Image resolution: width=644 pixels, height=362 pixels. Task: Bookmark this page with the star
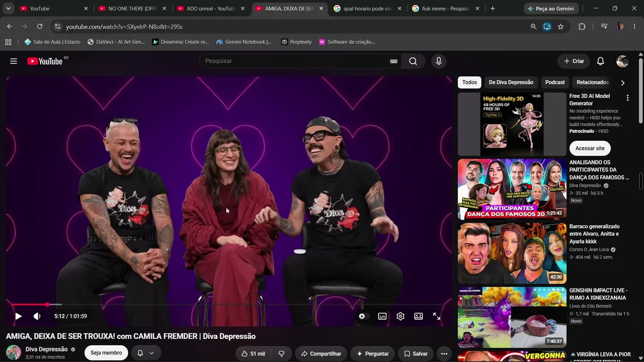pyautogui.click(x=560, y=27)
